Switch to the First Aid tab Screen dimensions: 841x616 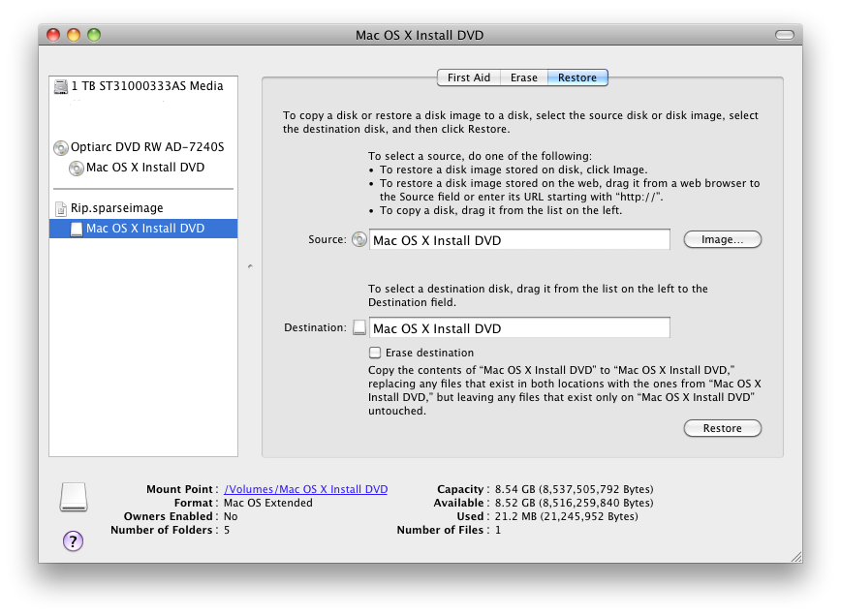[x=469, y=77]
